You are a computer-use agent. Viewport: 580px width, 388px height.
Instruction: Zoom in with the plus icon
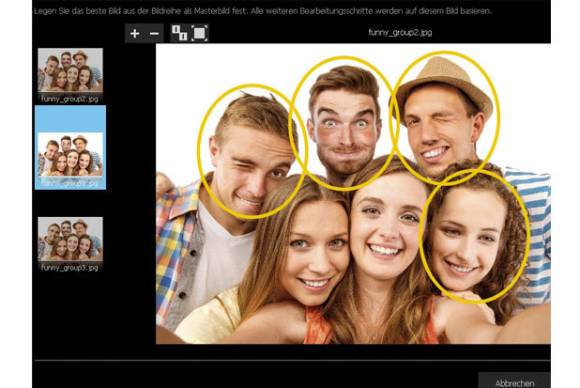(135, 34)
